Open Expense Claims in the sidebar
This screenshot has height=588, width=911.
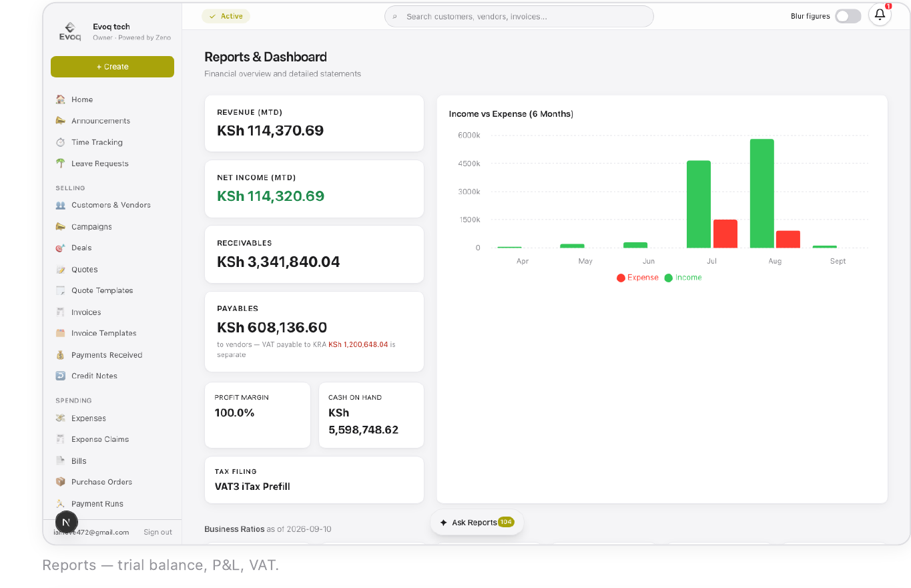(x=112, y=439)
